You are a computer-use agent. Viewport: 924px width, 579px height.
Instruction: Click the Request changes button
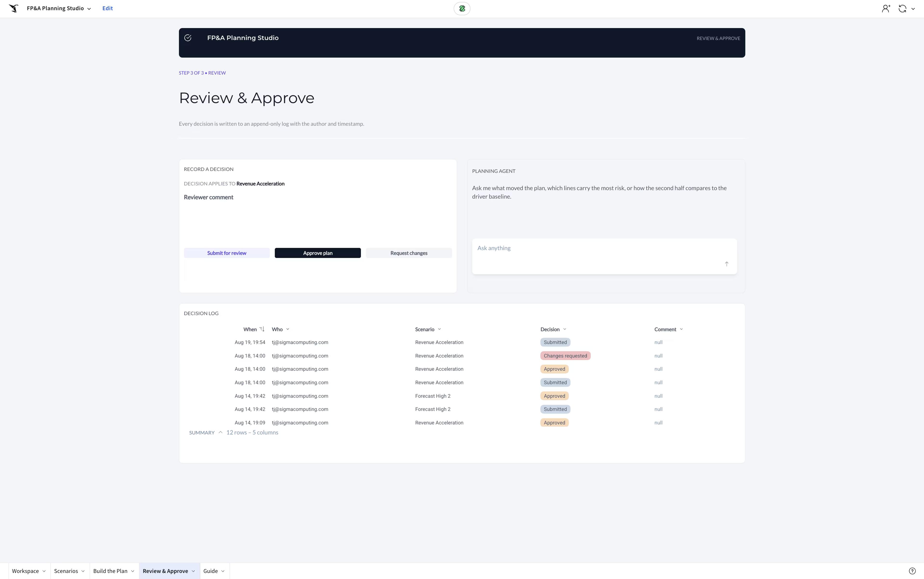(409, 253)
